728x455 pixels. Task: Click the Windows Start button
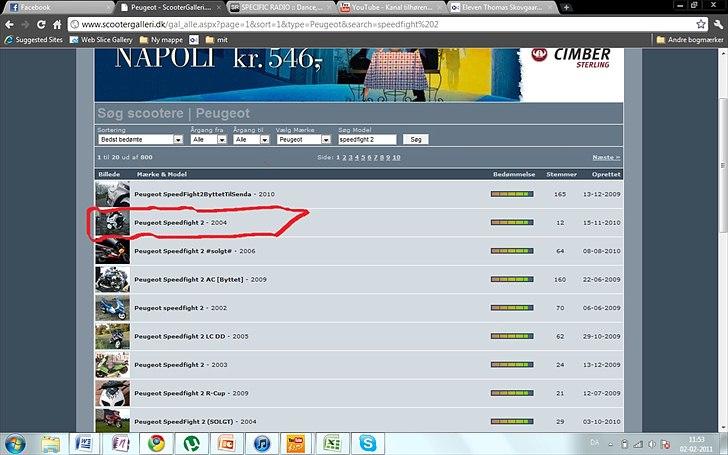pos(16,443)
